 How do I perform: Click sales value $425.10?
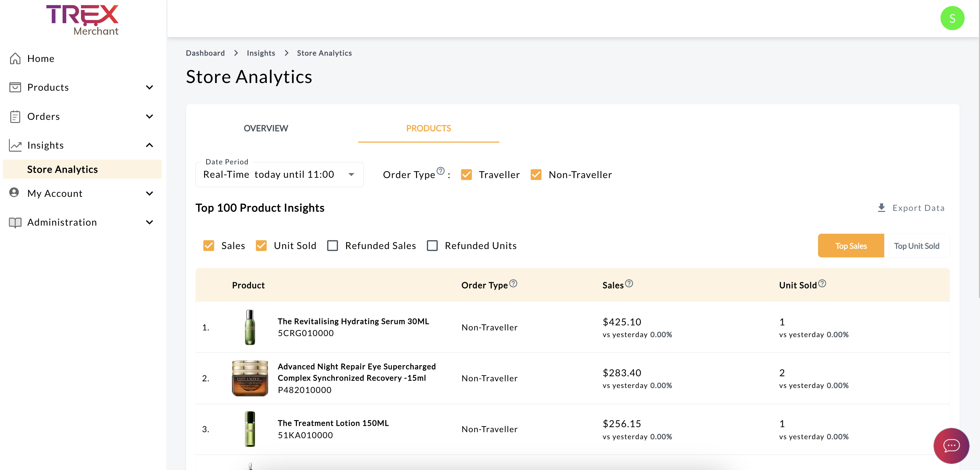pyautogui.click(x=622, y=322)
